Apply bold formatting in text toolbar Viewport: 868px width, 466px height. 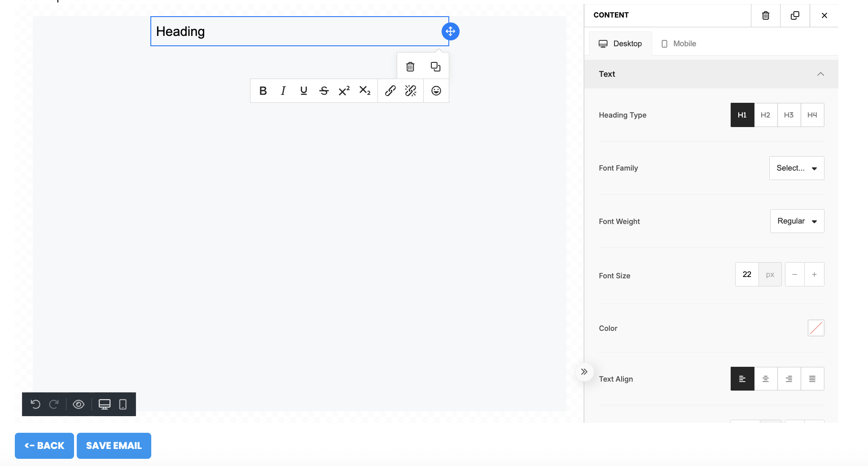263,91
